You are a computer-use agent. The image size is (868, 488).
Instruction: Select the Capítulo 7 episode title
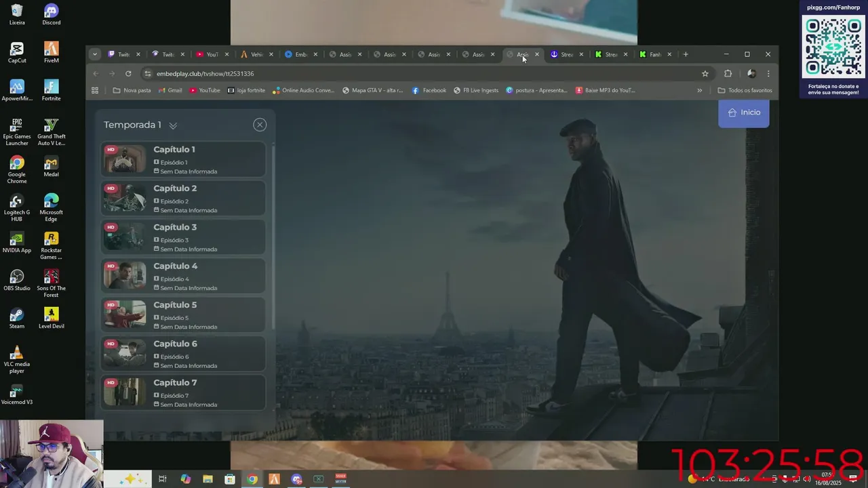point(175,383)
